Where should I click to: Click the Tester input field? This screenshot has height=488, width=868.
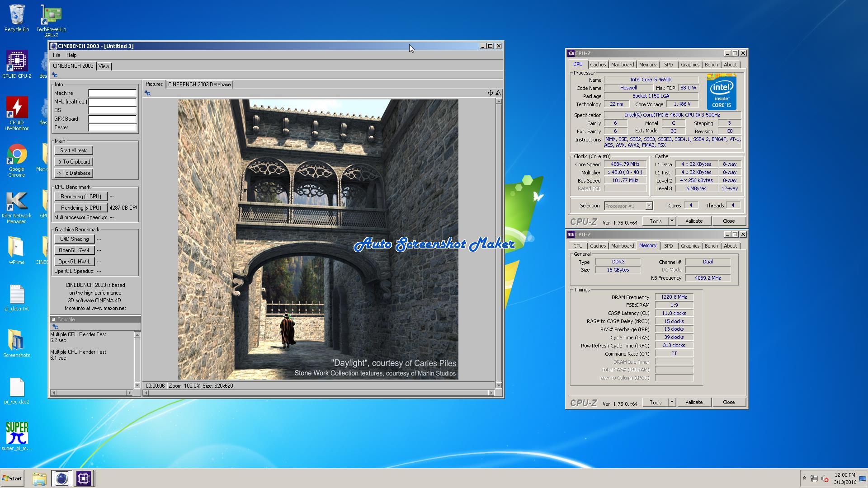click(112, 127)
